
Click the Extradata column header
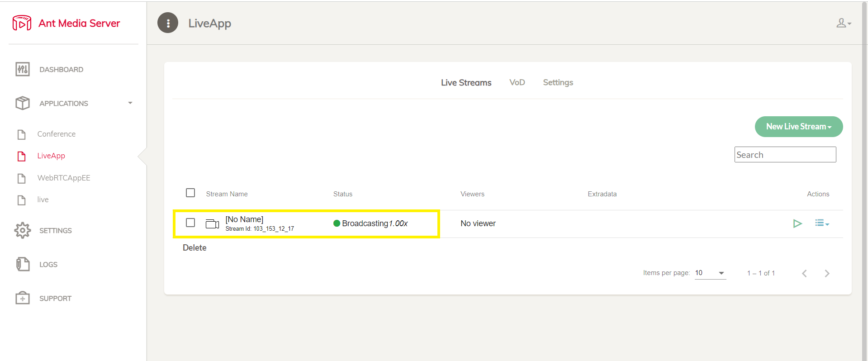[x=602, y=194]
